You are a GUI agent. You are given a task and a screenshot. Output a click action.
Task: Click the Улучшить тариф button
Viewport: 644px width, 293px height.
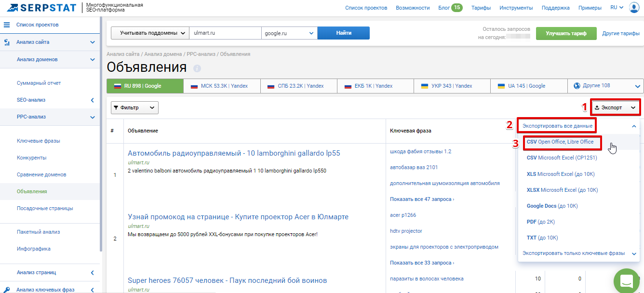tap(566, 33)
